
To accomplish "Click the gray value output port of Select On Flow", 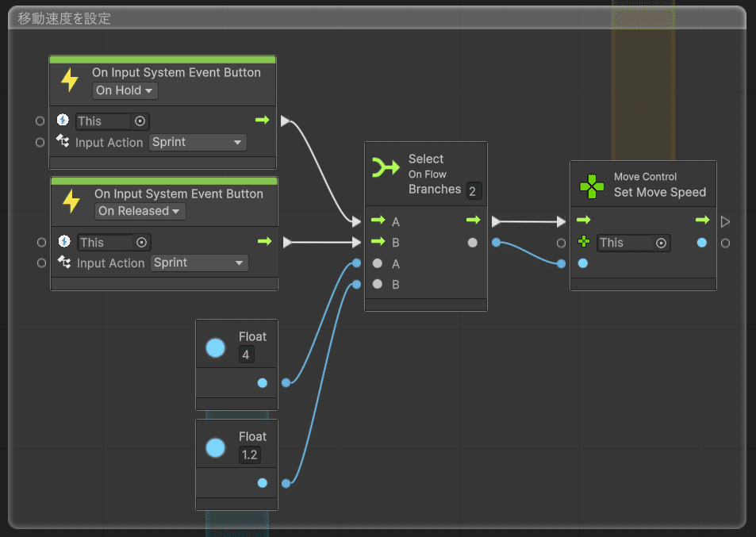I will point(473,243).
